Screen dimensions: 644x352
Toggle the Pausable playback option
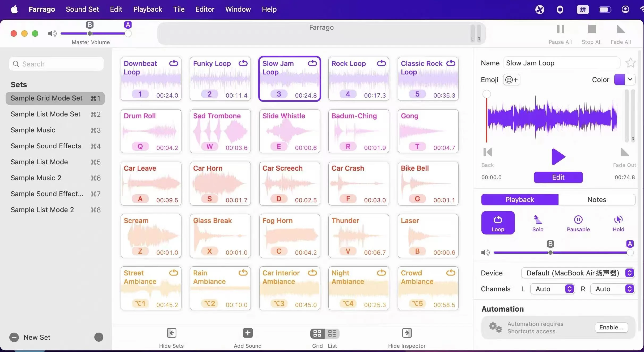pyautogui.click(x=578, y=223)
